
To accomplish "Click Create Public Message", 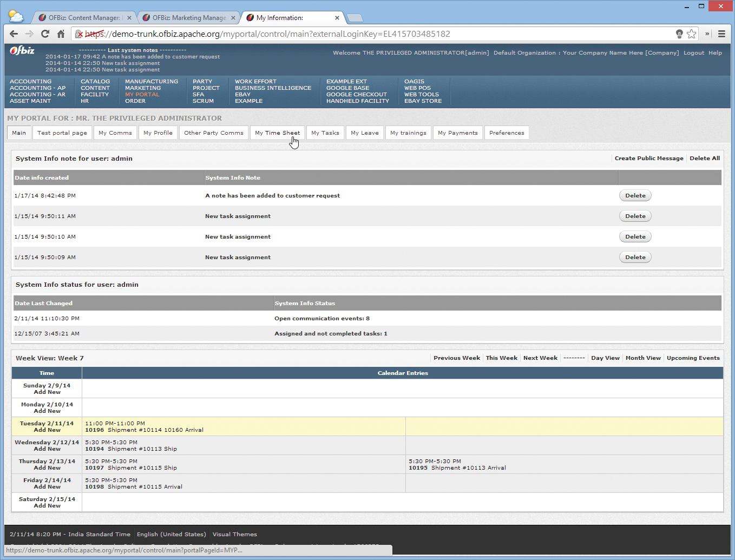I will tap(648, 159).
